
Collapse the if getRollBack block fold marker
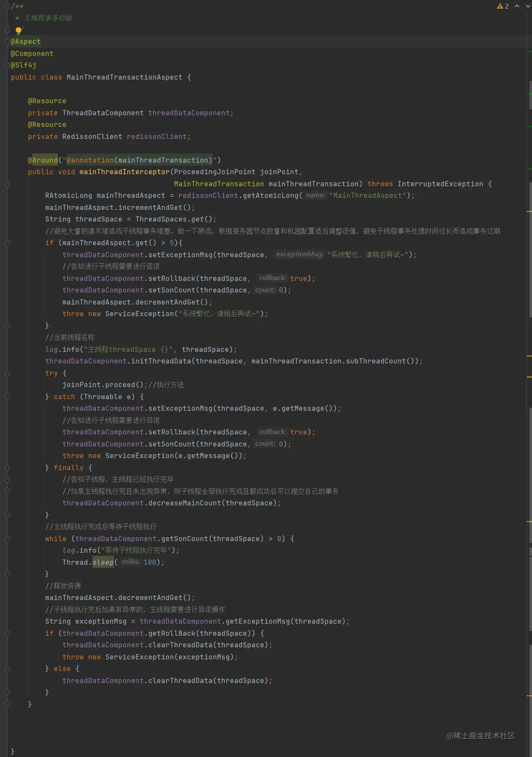point(7,634)
